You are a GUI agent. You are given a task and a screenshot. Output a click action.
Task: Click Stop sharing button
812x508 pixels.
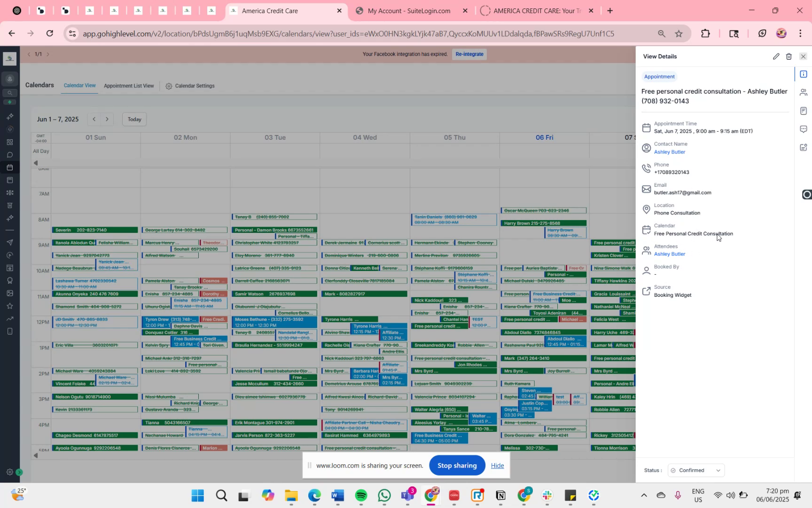pyautogui.click(x=457, y=466)
